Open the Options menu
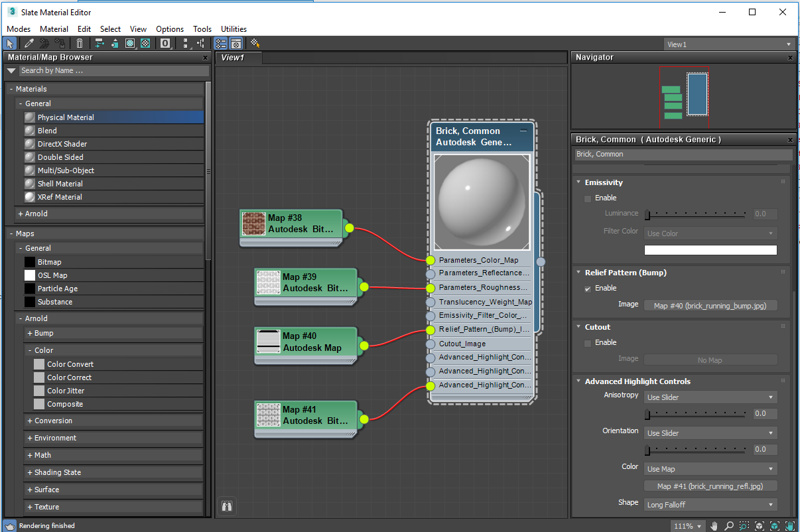The image size is (800, 532). point(170,29)
